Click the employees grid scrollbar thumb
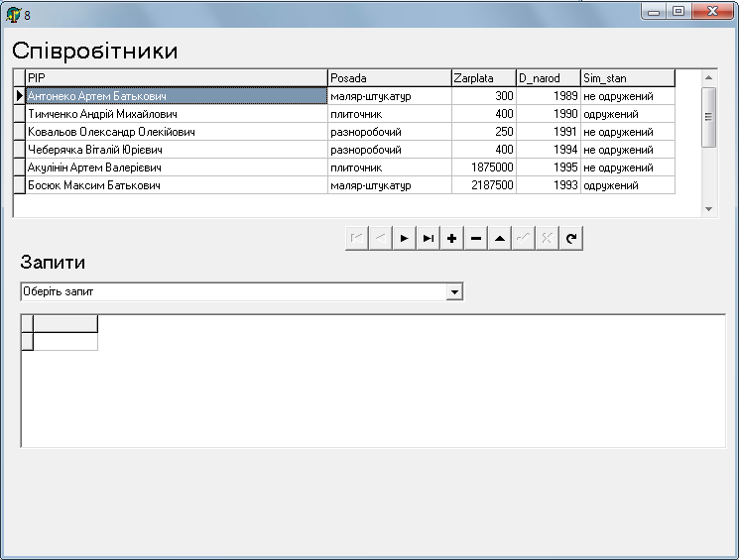The width and height of the screenshot is (739, 560). (708, 117)
